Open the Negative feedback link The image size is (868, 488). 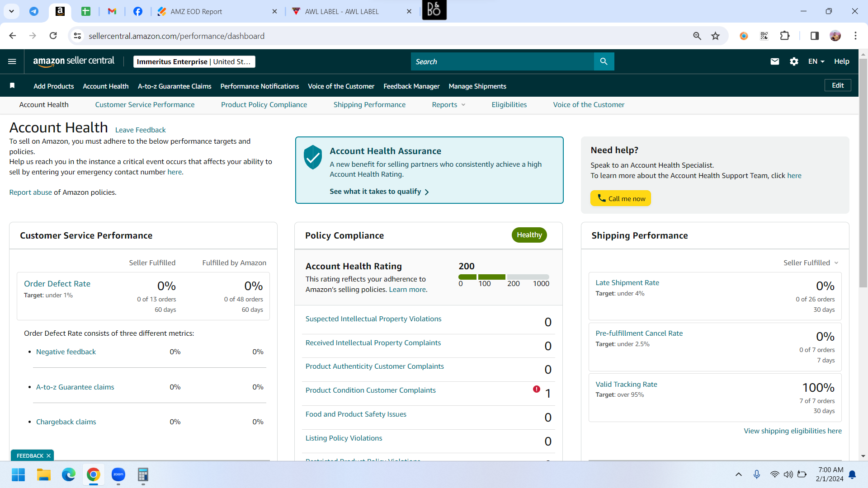coord(66,352)
